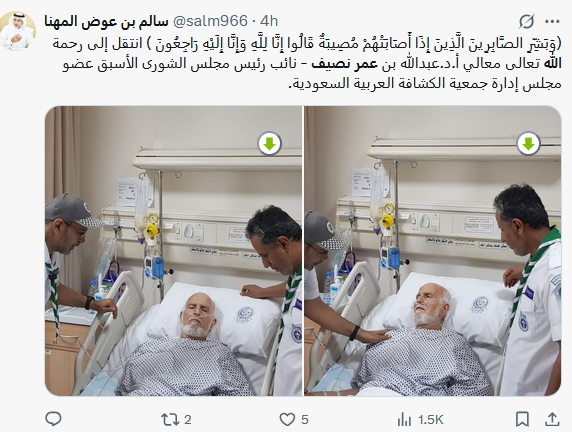572x432 pixels.
Task: Like the post with heart icon
Action: [287, 420]
